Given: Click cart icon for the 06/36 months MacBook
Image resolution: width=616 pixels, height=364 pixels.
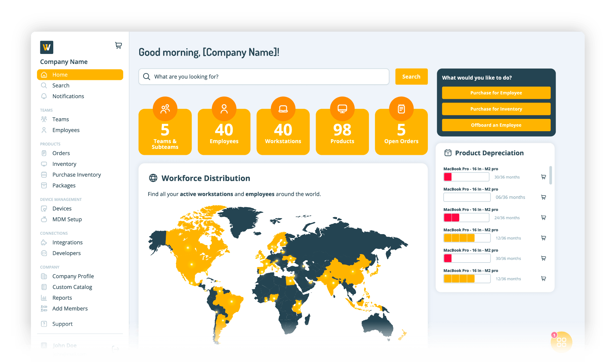Looking at the screenshot, I should tap(543, 197).
